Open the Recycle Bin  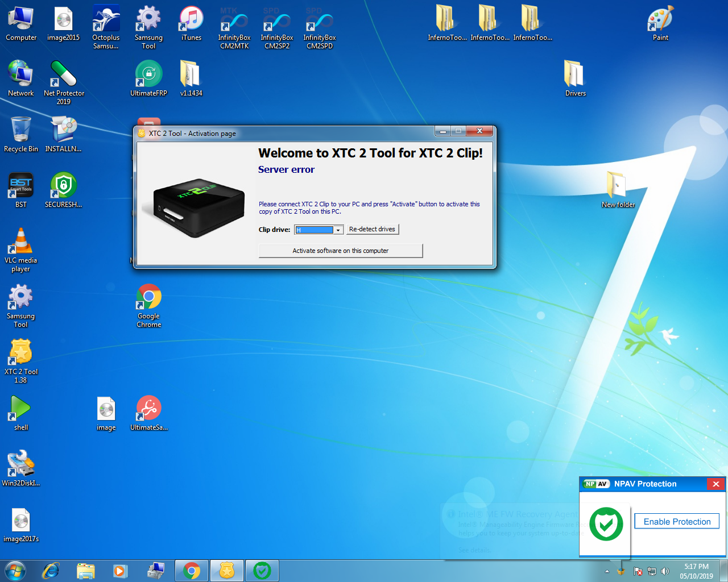click(x=21, y=134)
